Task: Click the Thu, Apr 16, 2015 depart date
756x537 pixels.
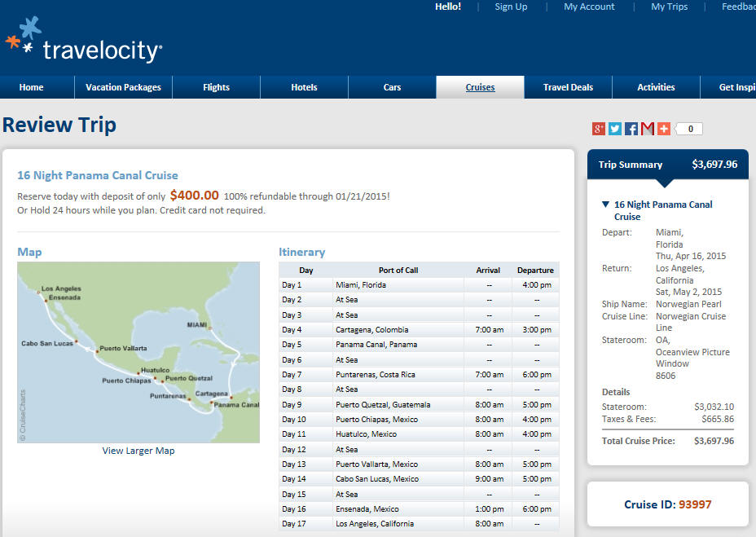Action: coord(691,256)
